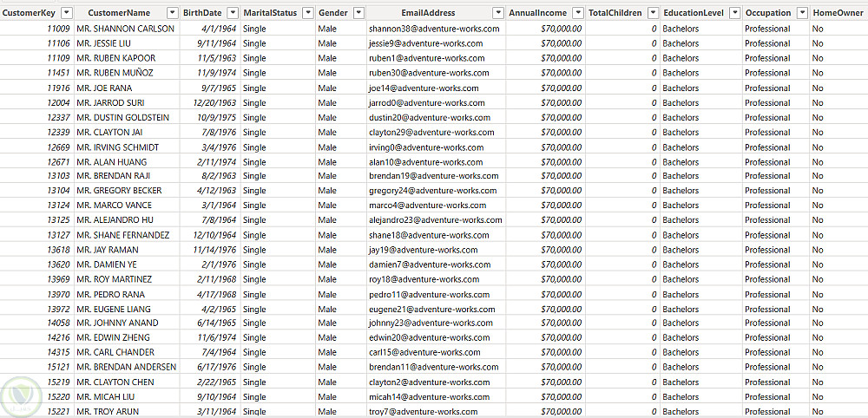The width and height of the screenshot is (868, 418).
Task: Click the cell MR. JAY RAMAN
Action: coord(128,250)
